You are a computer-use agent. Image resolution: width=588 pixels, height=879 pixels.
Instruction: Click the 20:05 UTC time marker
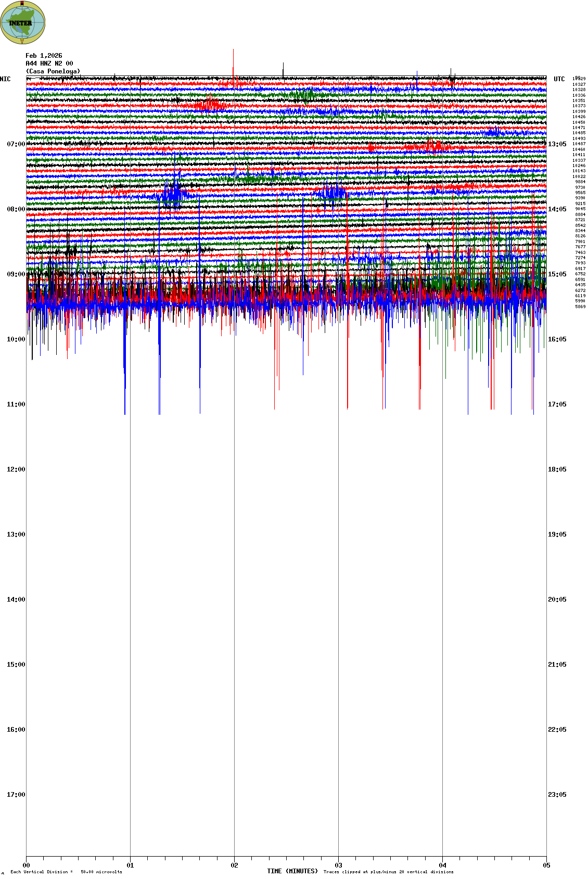tap(557, 600)
